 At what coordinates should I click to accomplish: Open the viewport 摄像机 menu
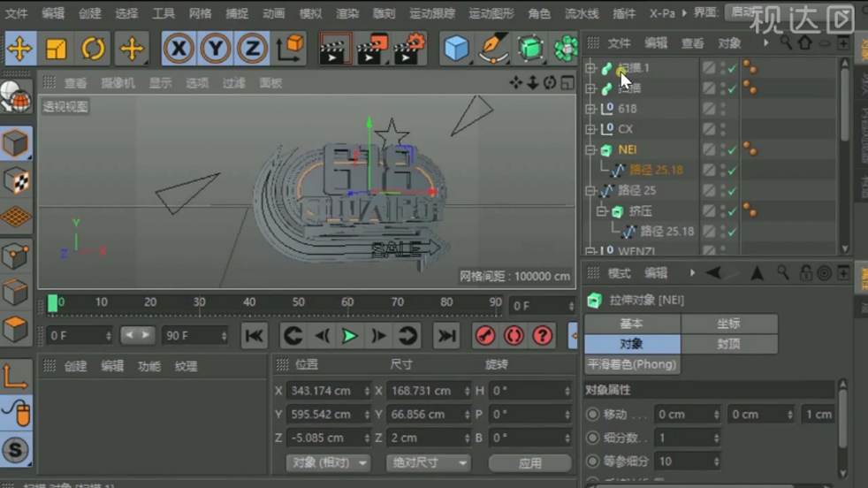[x=118, y=83]
